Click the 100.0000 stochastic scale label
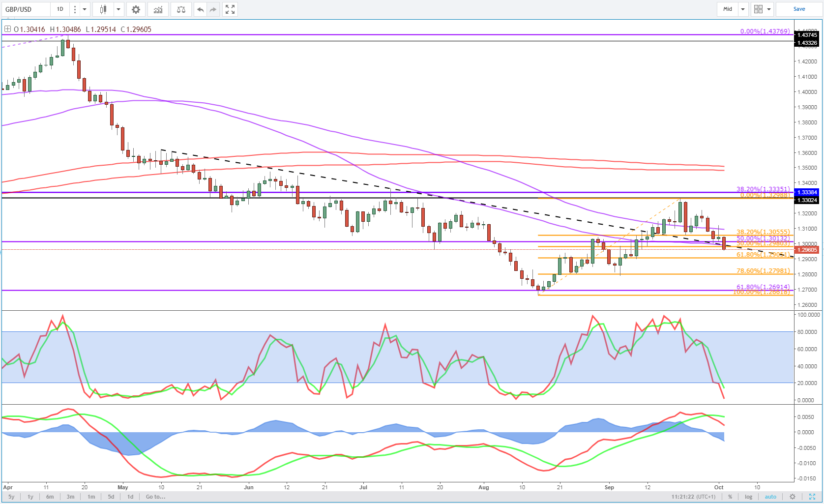The image size is (824, 504). coord(809,315)
